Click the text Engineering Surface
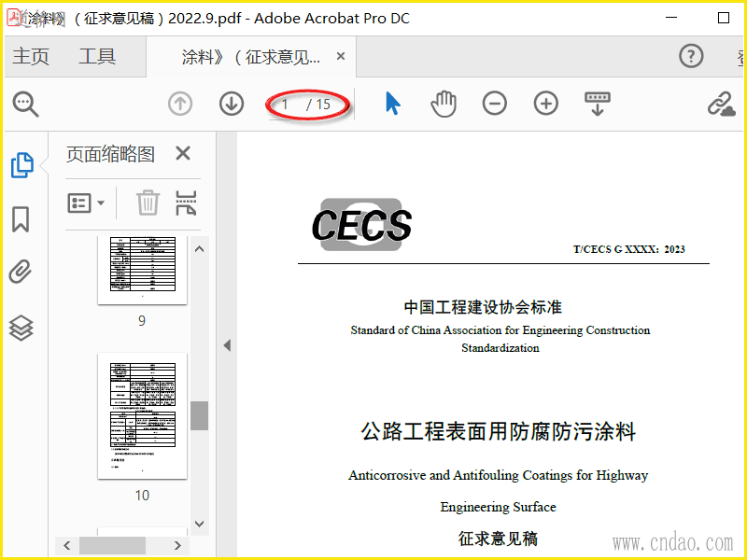 point(499,507)
